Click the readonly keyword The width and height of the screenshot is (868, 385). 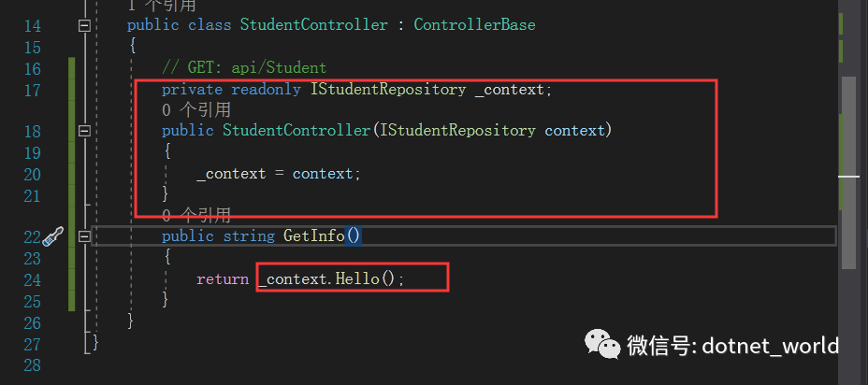click(266, 90)
